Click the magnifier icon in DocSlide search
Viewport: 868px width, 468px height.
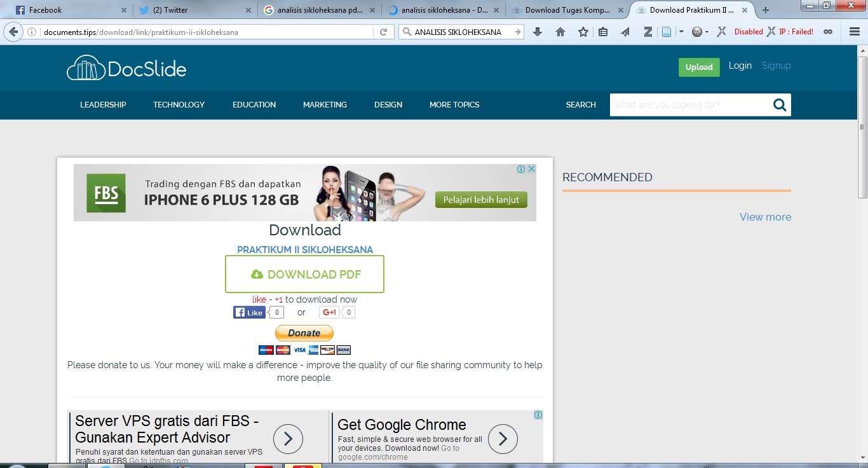coord(779,105)
